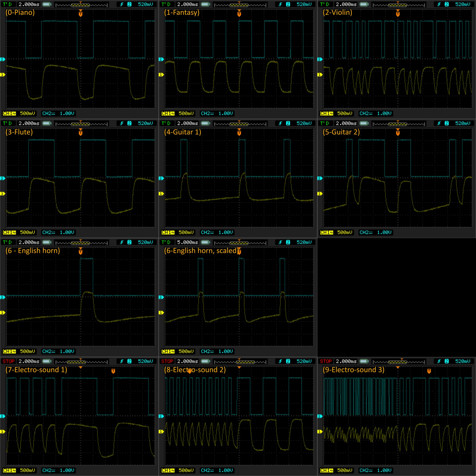Click the 2.000ms timebase above 3-Flute panel
The image size is (476, 476).
coord(29,123)
